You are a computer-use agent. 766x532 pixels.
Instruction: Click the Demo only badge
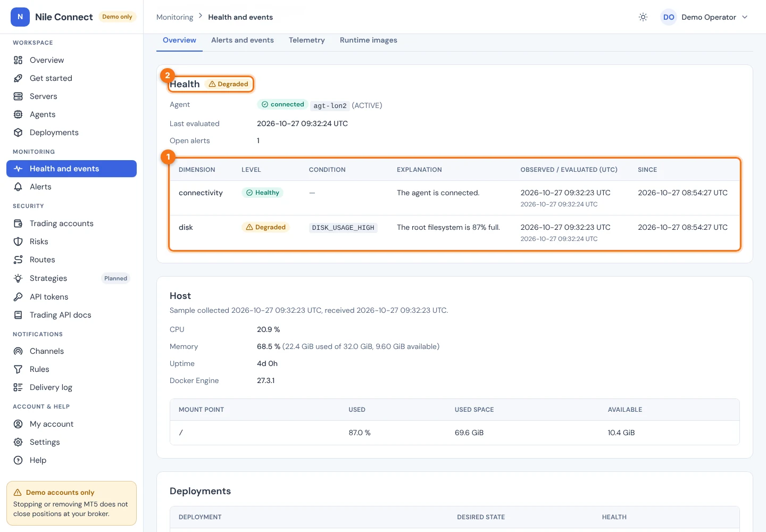pyautogui.click(x=117, y=17)
